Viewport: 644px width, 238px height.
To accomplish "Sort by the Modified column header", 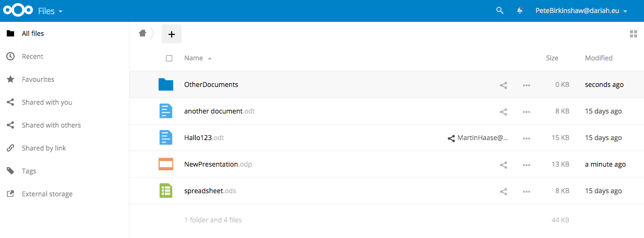I will tap(599, 58).
